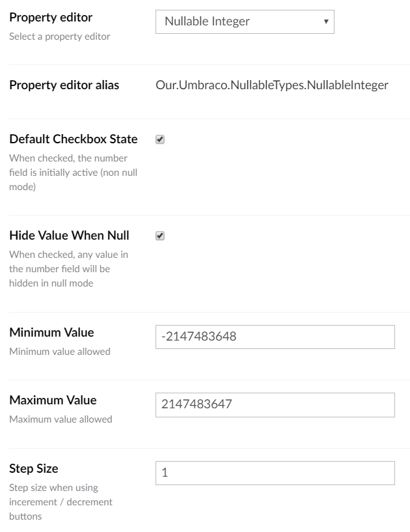Toggle the Default Checkbox State checkbox
The height and width of the screenshot is (532, 410).
pyautogui.click(x=160, y=139)
